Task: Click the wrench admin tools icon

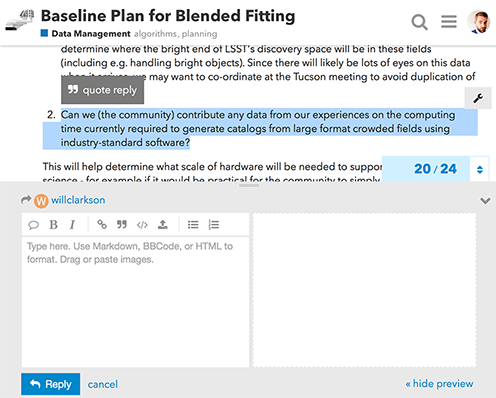Action: [x=478, y=98]
